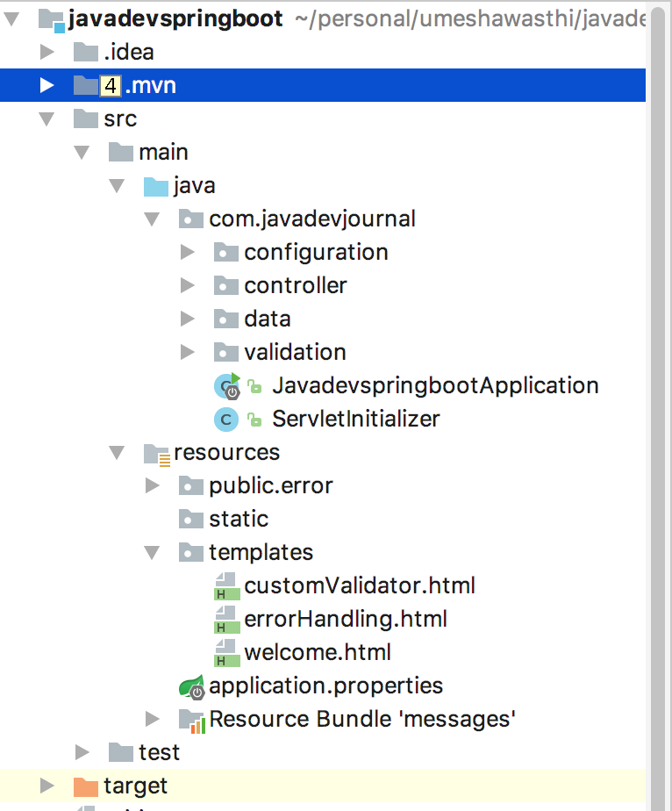Click the resources folder icon

157,453
